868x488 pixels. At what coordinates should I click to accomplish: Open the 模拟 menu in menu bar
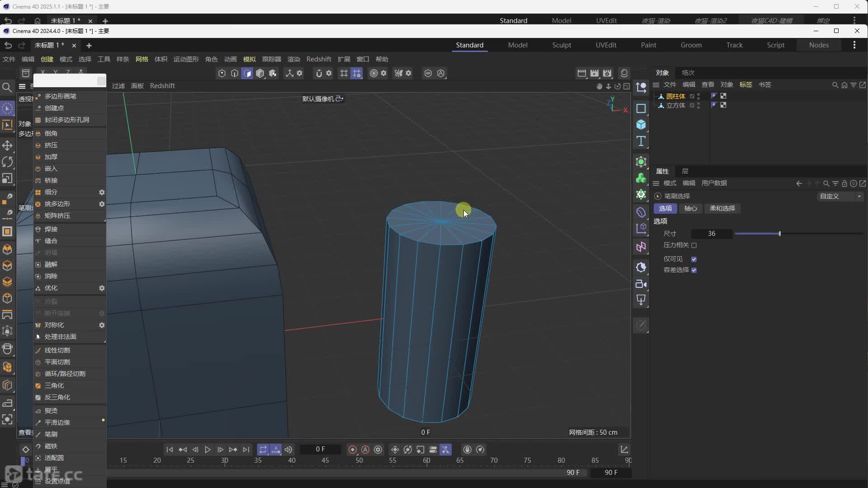pos(249,59)
